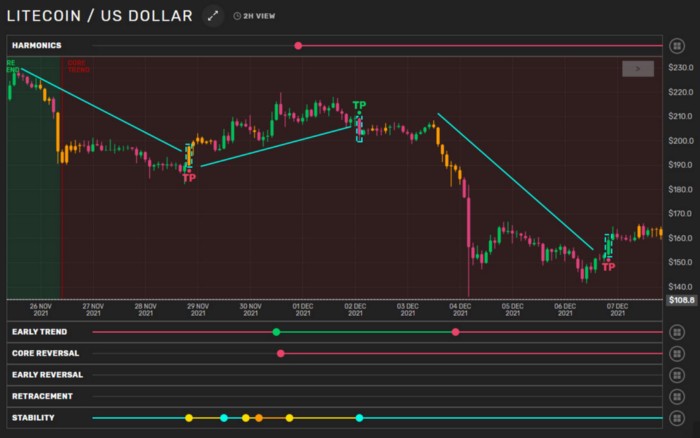
Task: Click the grid icon on Core Reversal row
Action: (x=677, y=354)
